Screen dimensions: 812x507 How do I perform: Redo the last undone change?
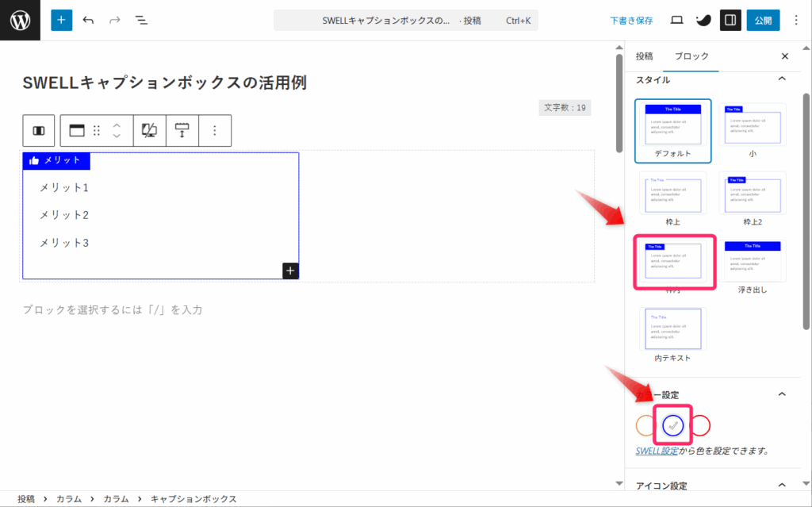coord(114,20)
